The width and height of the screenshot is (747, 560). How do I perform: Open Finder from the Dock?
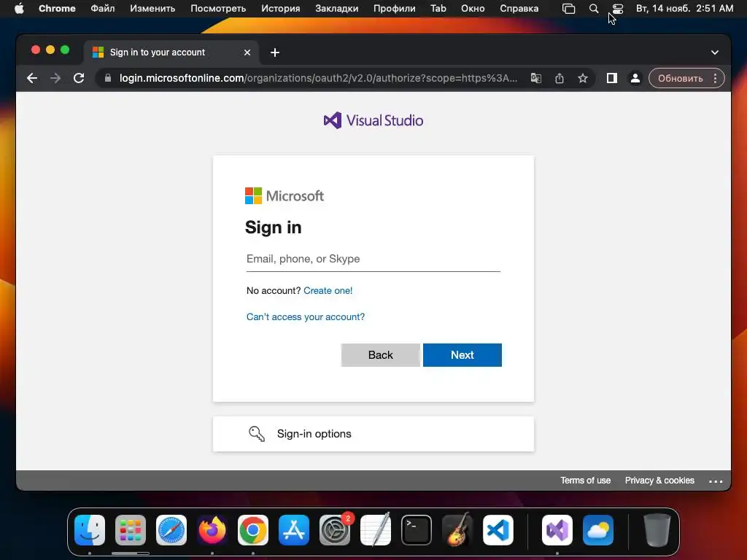[x=90, y=530]
